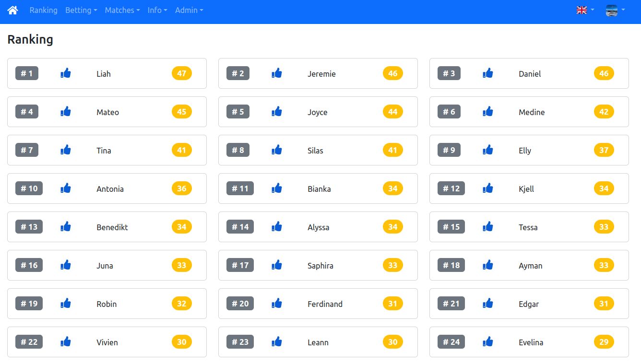Click thumbs-up icon next to Robin
Image resolution: width=641 pixels, height=364 pixels.
66,304
